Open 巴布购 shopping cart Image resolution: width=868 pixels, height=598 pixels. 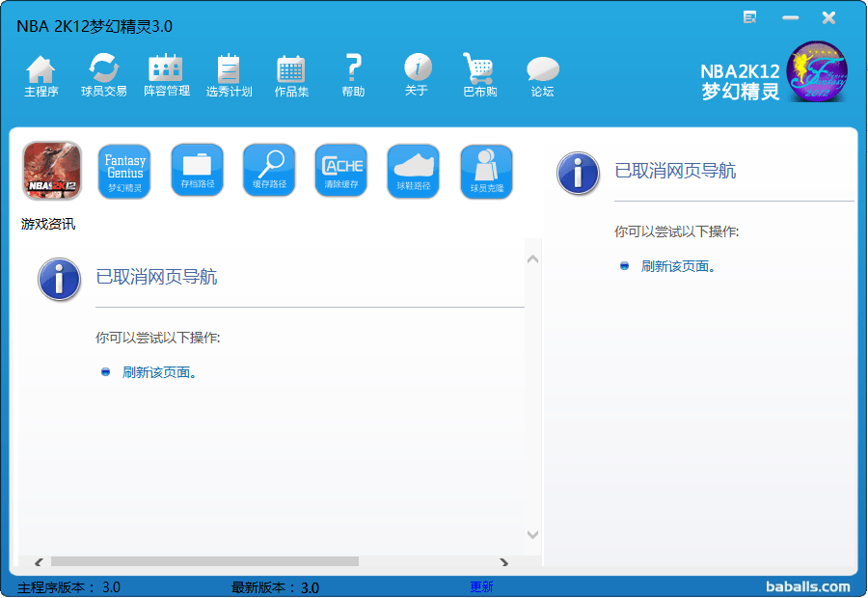[479, 75]
